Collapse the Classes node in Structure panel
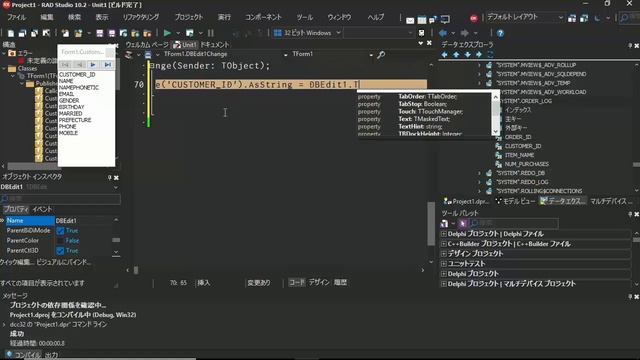This screenshot has width=640, height=360. pos(4,69)
